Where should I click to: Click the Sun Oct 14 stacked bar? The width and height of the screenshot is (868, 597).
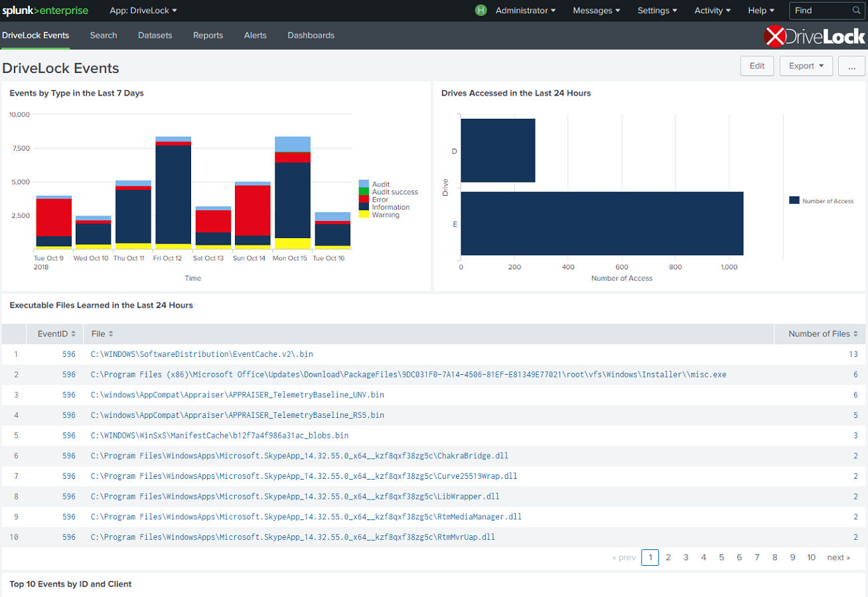[253, 216]
